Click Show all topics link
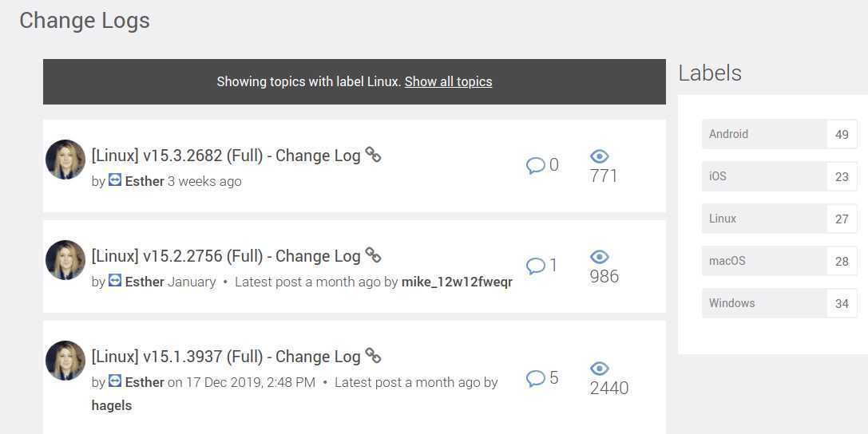Image resolution: width=868 pixels, height=434 pixels. click(x=448, y=81)
